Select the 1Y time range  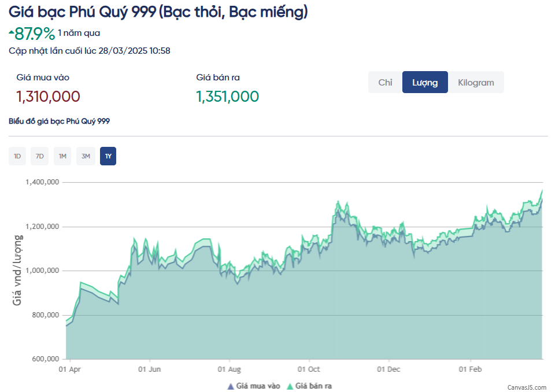click(x=108, y=156)
